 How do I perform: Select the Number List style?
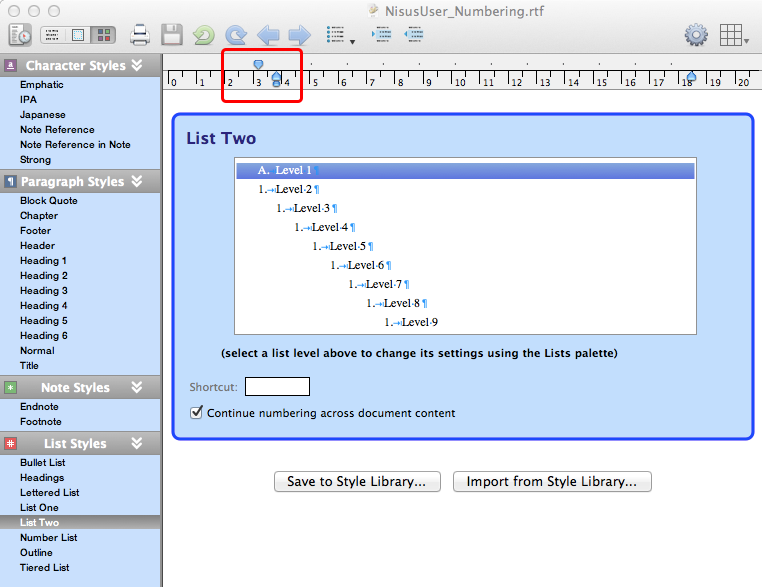[49, 538]
